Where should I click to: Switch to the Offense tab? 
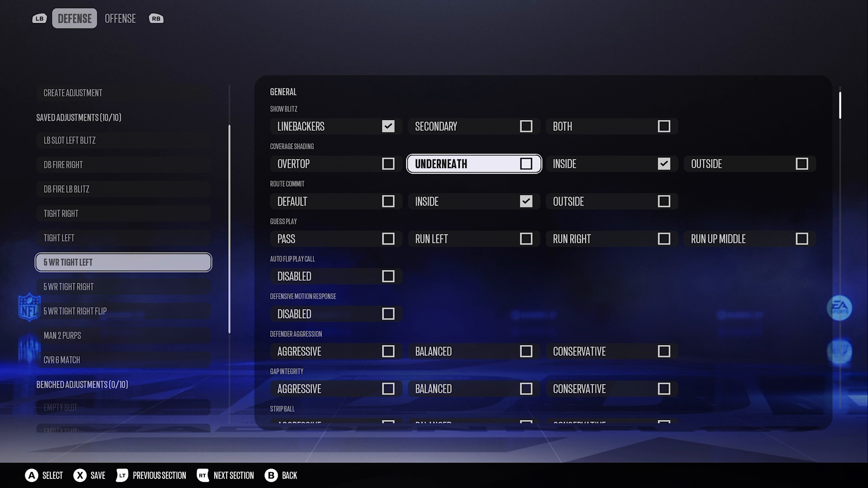[120, 19]
